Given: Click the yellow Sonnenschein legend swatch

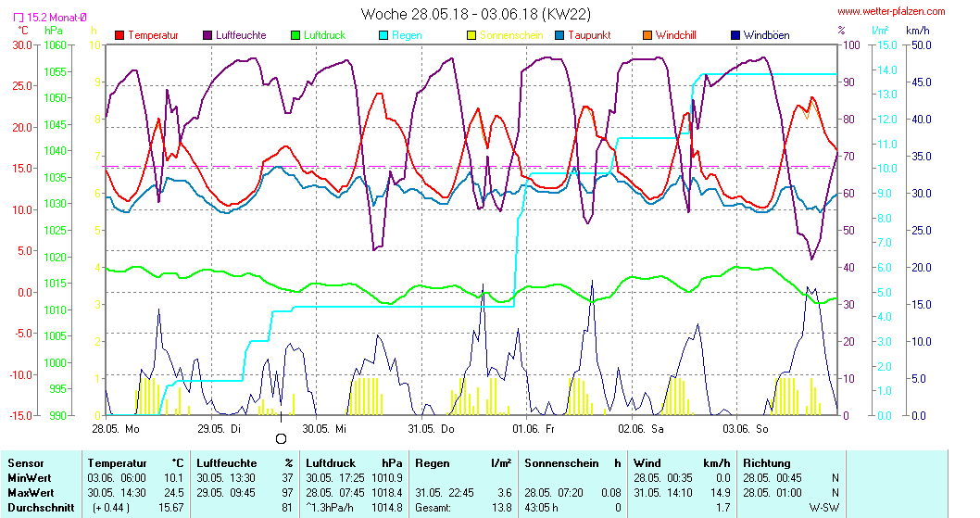Looking at the screenshot, I should point(471,35).
